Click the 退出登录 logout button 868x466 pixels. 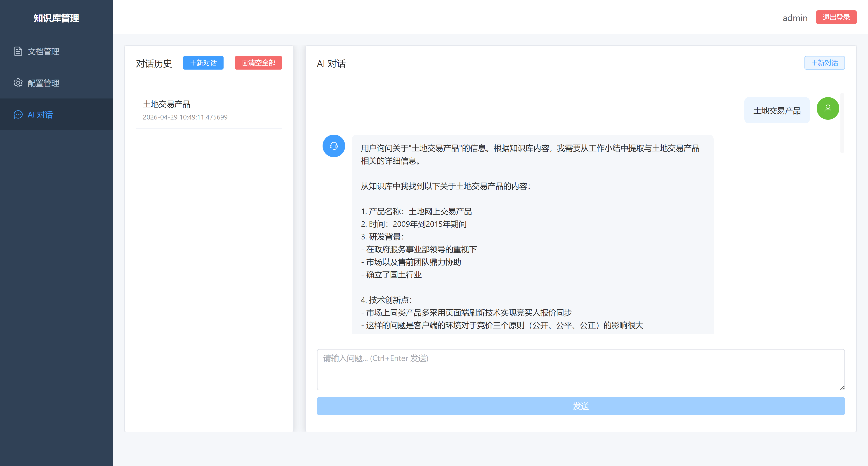pyautogui.click(x=836, y=17)
